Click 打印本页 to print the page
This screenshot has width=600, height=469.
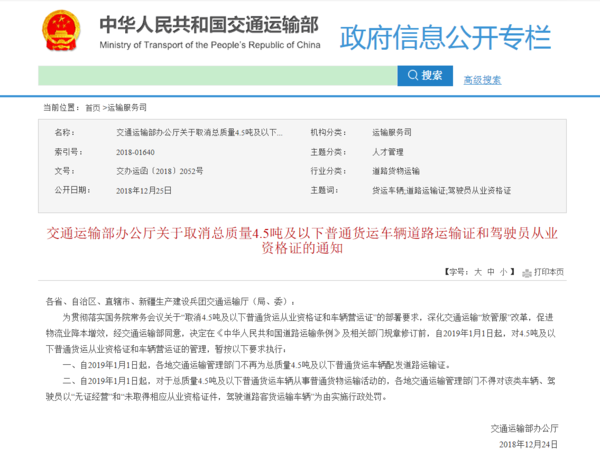pos(548,272)
